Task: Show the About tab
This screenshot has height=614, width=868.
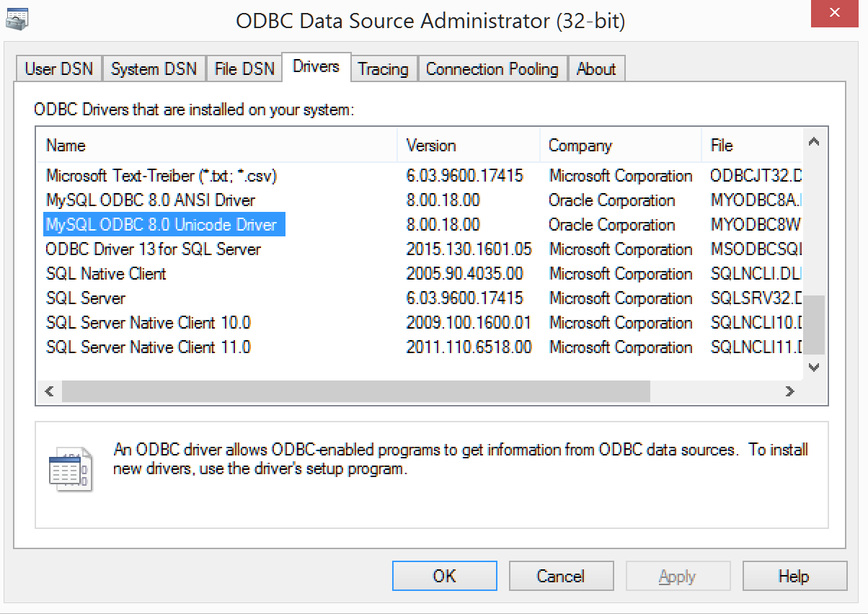Action: (596, 69)
